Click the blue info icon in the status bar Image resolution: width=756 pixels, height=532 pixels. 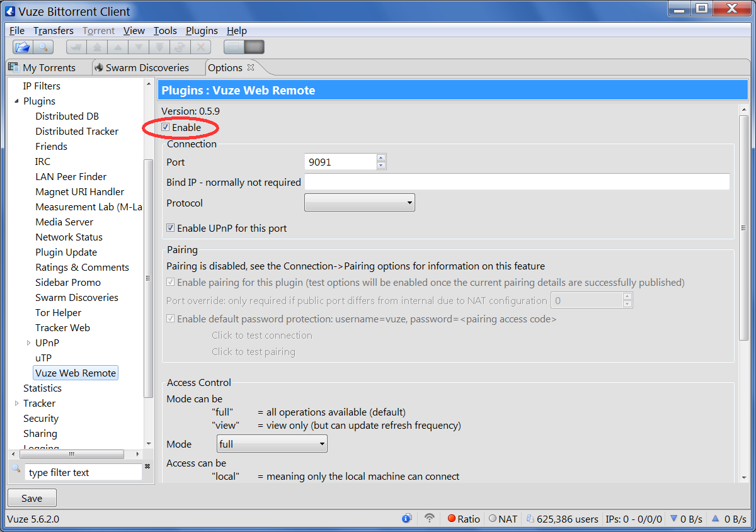(407, 519)
